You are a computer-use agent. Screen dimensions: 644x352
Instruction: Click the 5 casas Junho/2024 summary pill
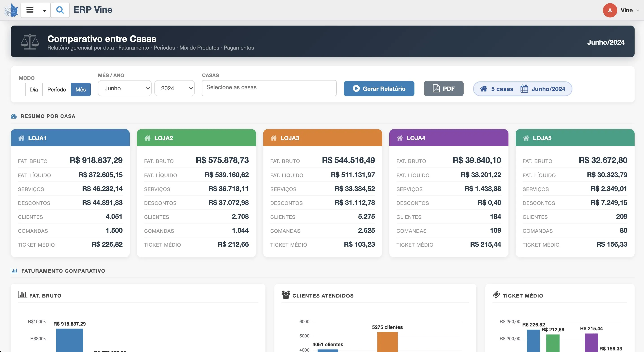pos(523,89)
